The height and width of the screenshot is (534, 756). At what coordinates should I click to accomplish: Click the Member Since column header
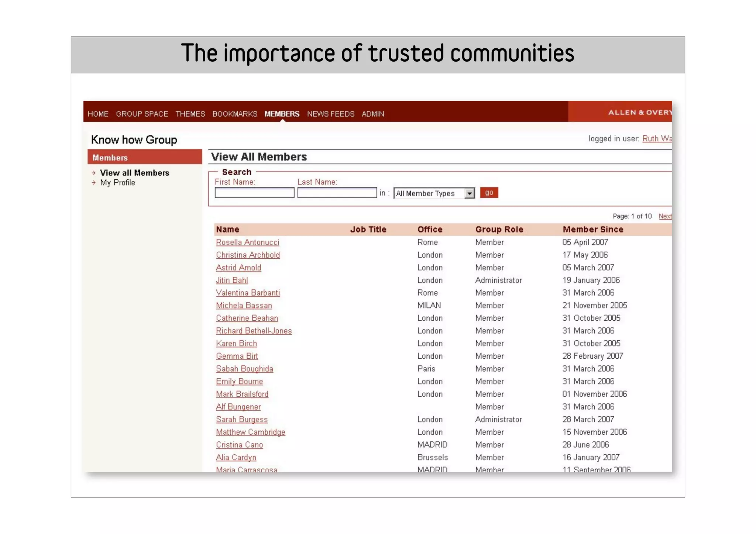click(x=593, y=230)
